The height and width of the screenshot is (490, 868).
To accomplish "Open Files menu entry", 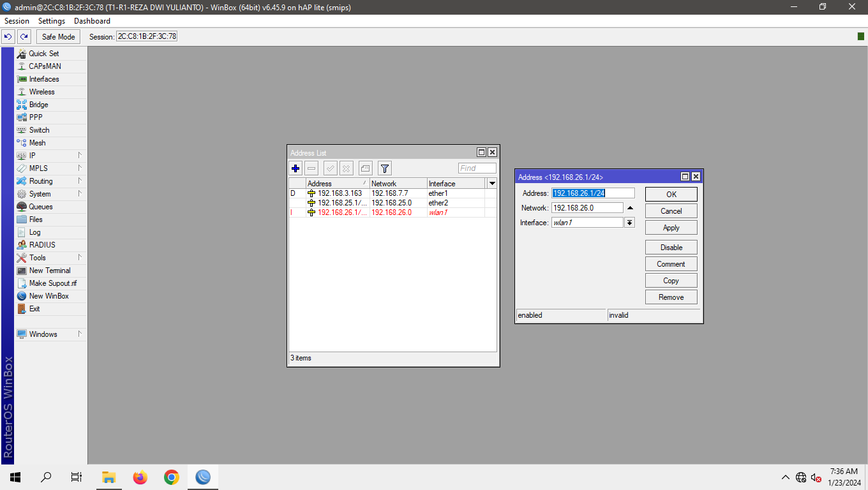I will click(x=50, y=219).
